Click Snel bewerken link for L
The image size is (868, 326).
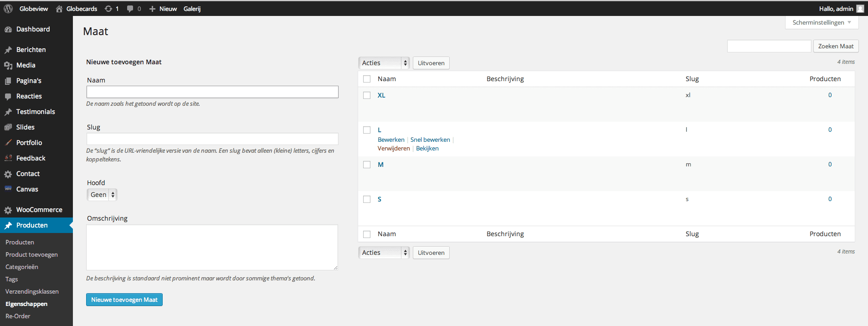coord(430,140)
